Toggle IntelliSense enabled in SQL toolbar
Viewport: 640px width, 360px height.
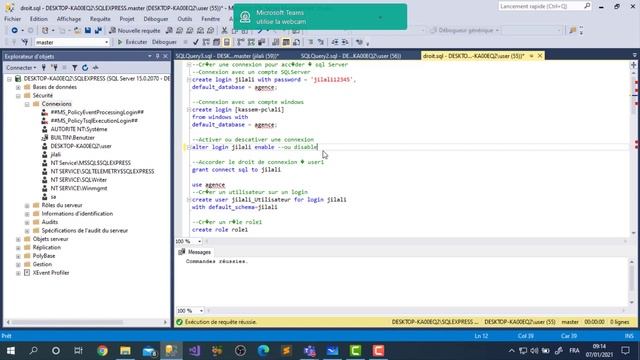(227, 42)
